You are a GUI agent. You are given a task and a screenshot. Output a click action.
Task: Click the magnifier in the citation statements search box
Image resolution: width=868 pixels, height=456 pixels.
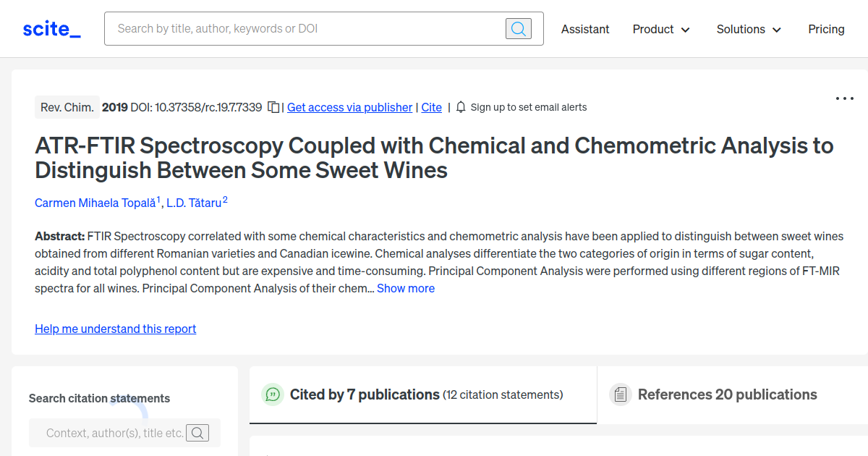197,432
